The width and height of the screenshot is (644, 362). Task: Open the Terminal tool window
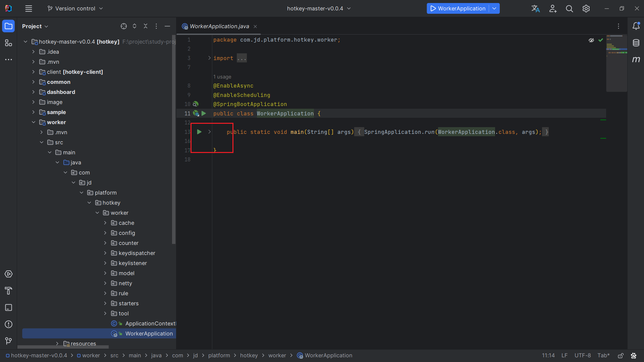(8, 308)
